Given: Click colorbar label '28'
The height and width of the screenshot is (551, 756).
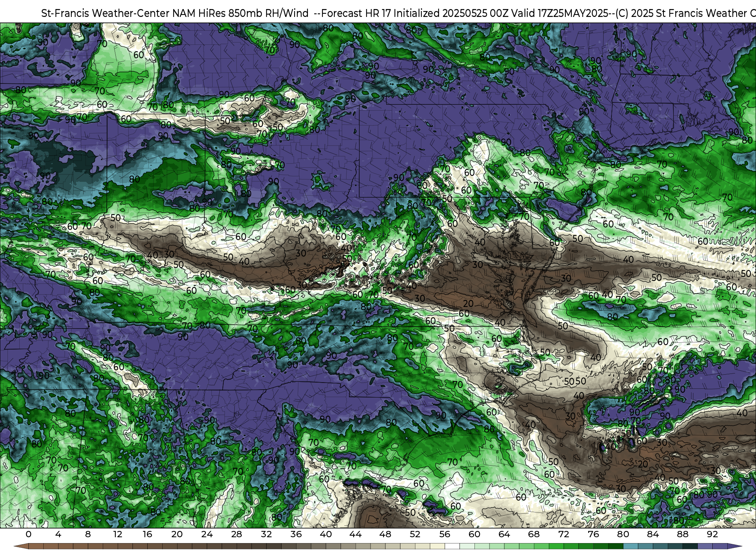Looking at the screenshot, I should [x=237, y=534].
